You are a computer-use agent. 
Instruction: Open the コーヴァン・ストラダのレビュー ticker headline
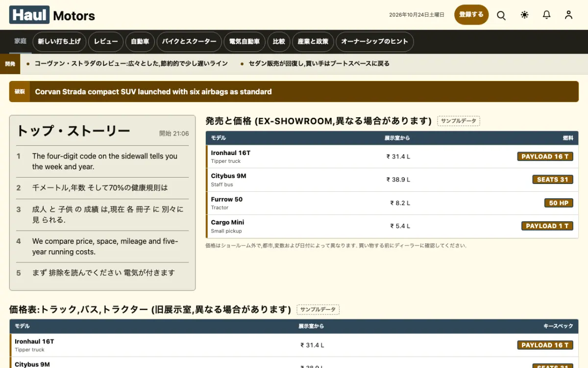(131, 64)
